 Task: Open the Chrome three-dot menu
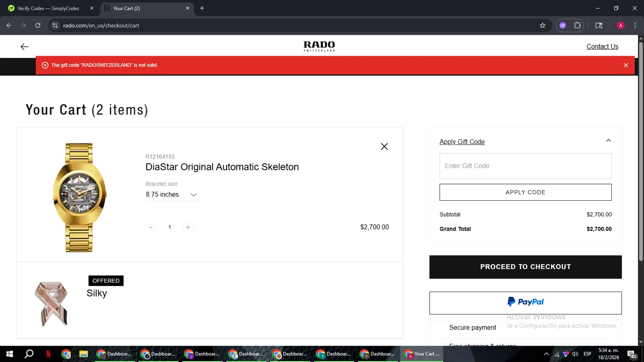tap(635, 25)
